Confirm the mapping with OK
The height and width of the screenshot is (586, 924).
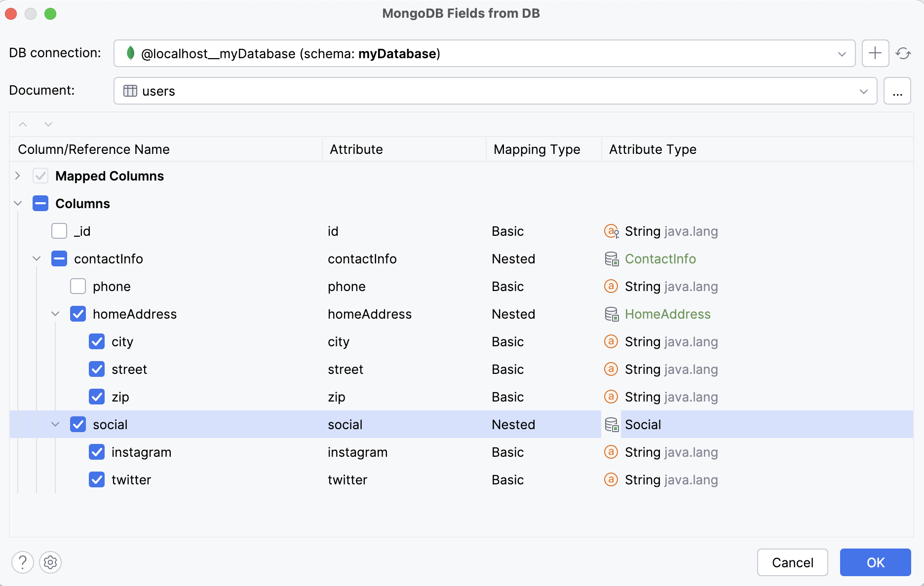[875, 562]
